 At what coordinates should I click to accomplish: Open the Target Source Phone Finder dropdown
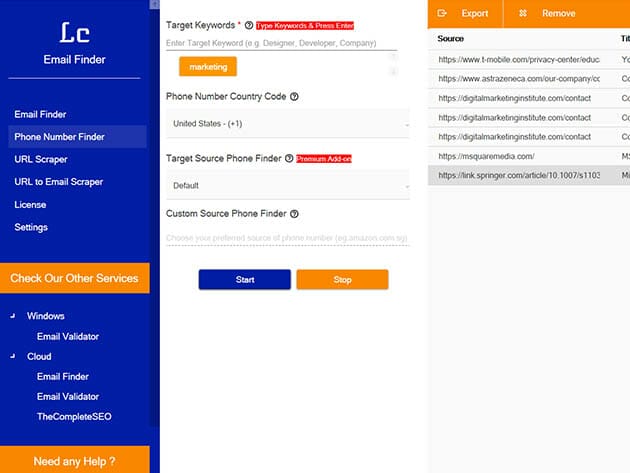288,186
